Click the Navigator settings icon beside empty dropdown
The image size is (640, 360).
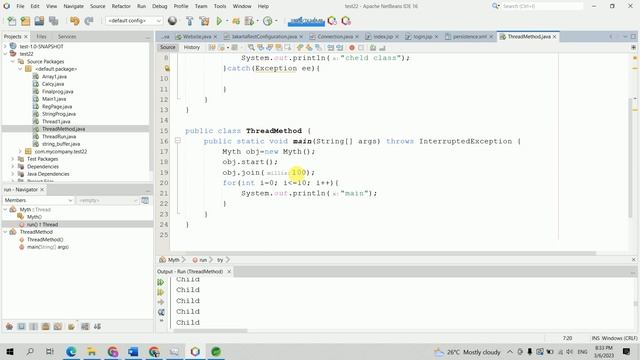click(x=145, y=200)
